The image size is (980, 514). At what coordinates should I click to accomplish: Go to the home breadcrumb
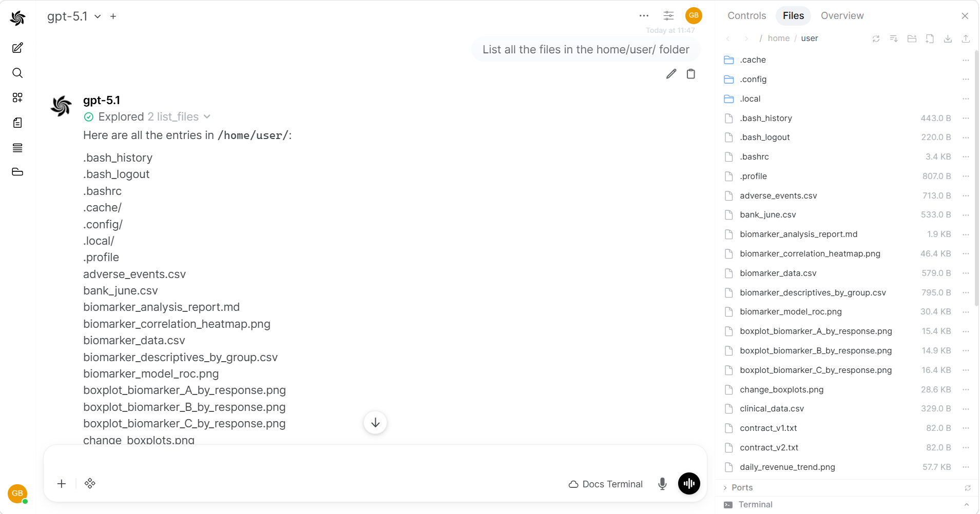[x=778, y=38]
